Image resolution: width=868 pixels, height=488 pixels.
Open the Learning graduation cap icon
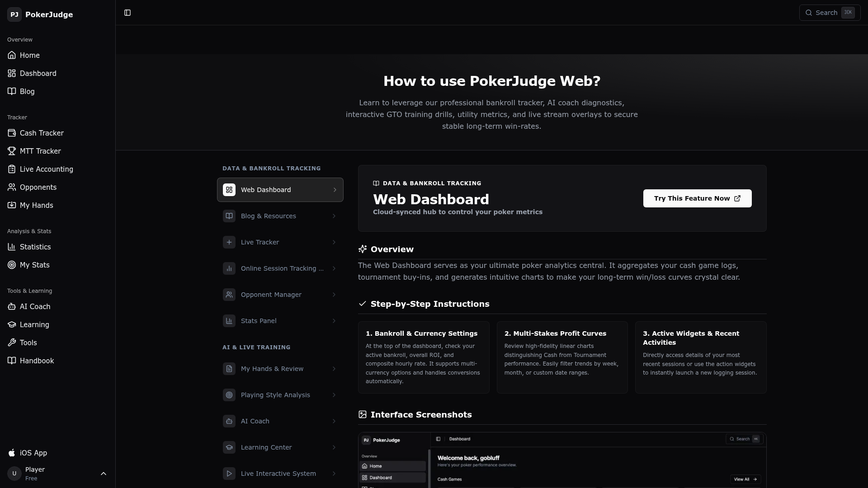coord(12,324)
